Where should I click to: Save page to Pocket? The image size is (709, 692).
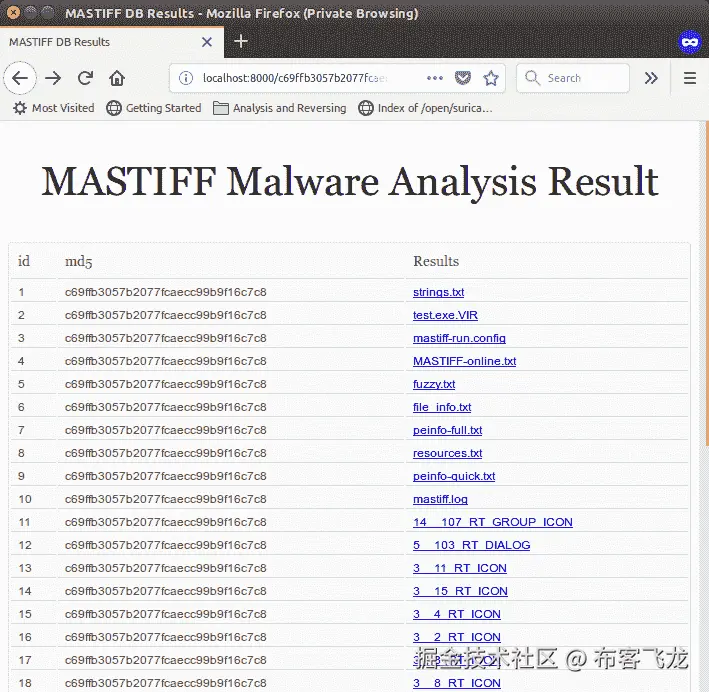click(x=463, y=78)
